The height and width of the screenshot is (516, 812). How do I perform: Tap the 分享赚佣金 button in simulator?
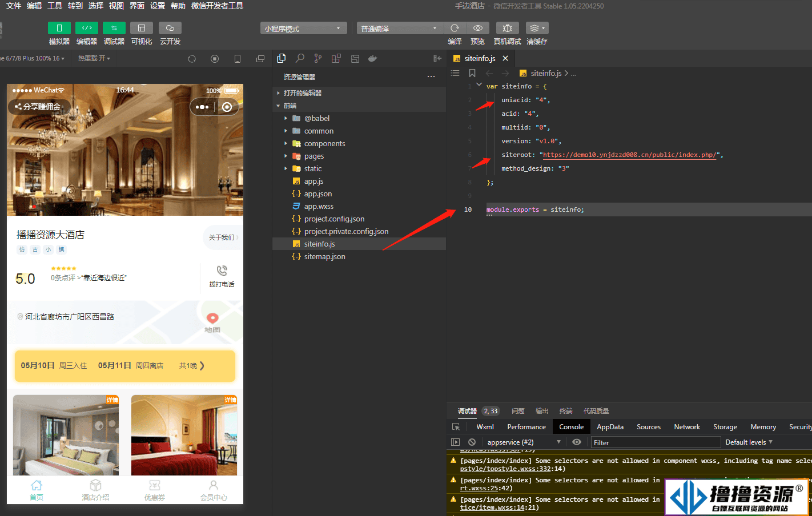[38, 107]
